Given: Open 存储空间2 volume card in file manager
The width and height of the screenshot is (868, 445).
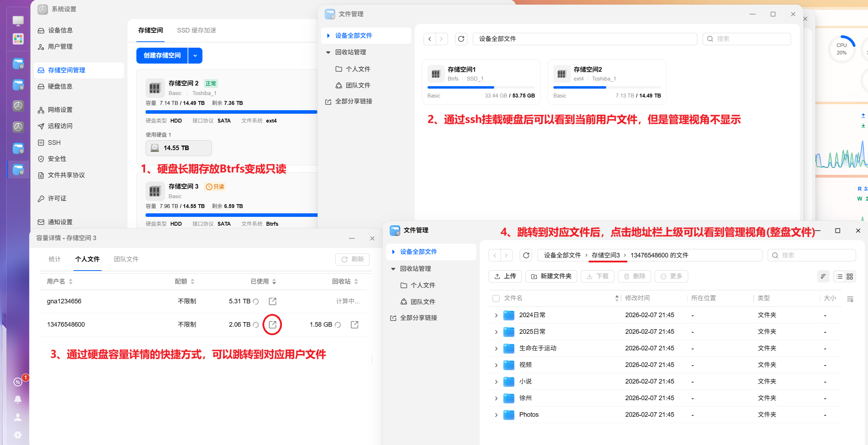Looking at the screenshot, I should tap(607, 82).
